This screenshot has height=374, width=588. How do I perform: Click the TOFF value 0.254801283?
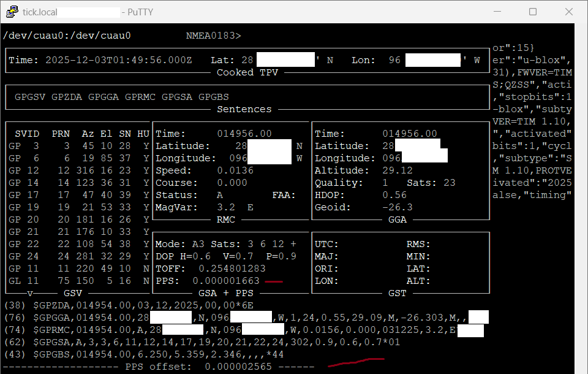click(x=232, y=269)
